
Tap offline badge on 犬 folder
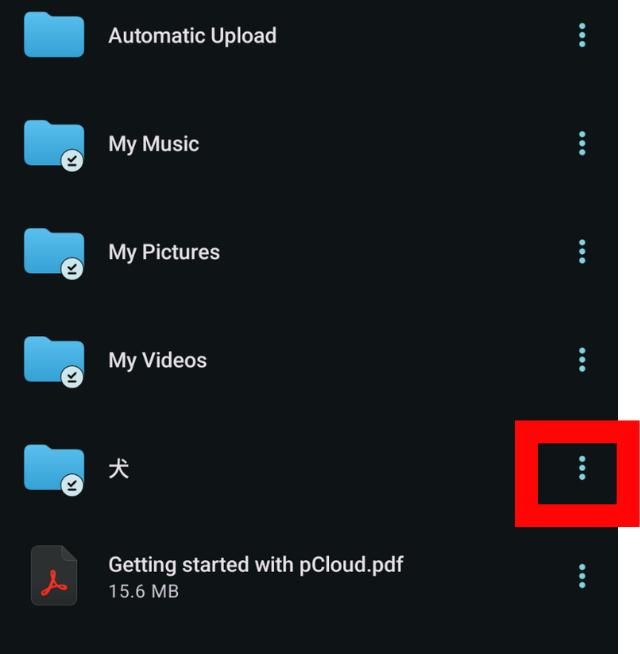tap(72, 485)
